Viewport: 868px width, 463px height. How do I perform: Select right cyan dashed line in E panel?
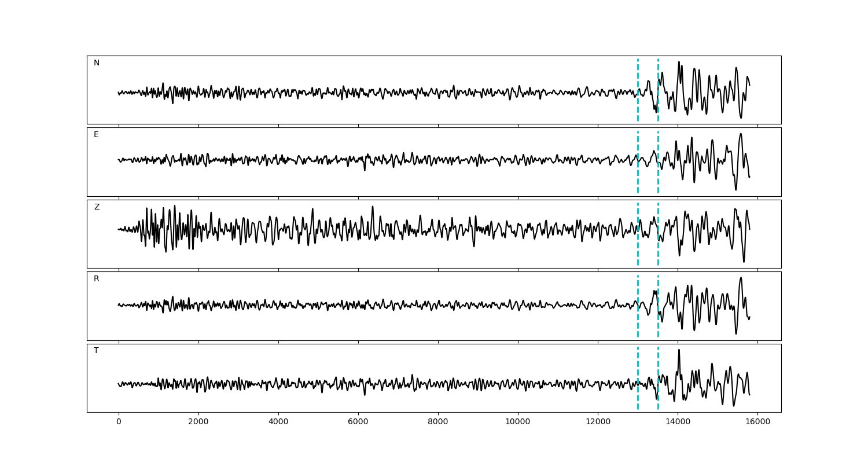pyautogui.click(x=658, y=174)
